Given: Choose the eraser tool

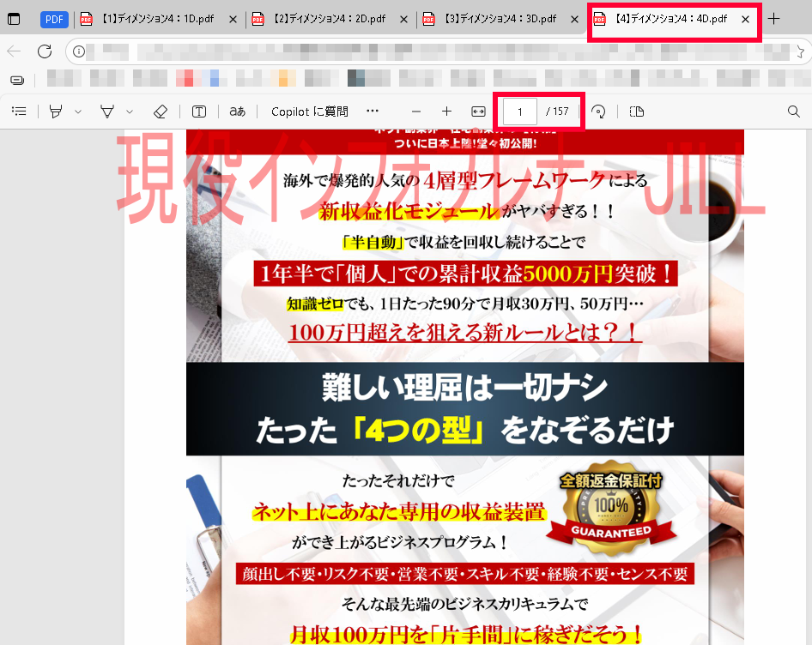Looking at the screenshot, I should (x=160, y=112).
